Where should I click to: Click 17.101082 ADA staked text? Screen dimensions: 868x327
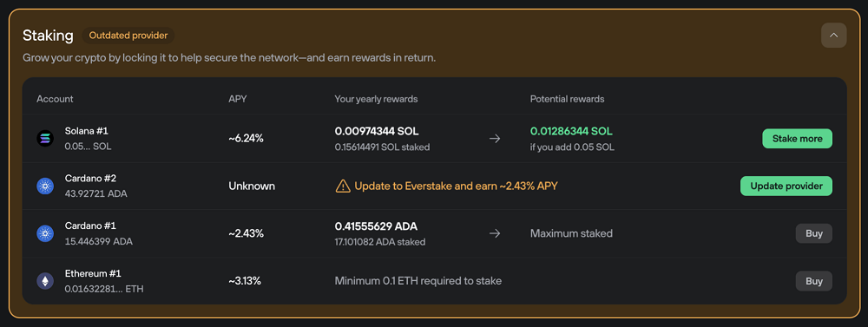[380, 242]
